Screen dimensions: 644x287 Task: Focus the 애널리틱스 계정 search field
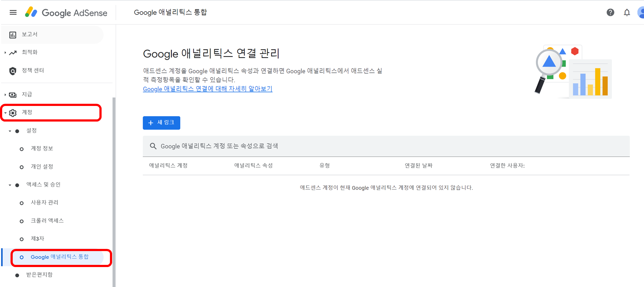(x=386, y=146)
